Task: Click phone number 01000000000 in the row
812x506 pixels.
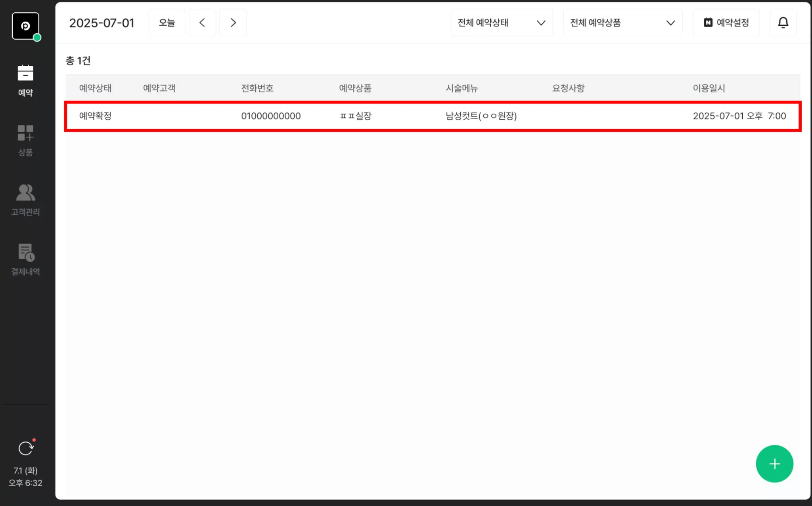Action: point(271,116)
